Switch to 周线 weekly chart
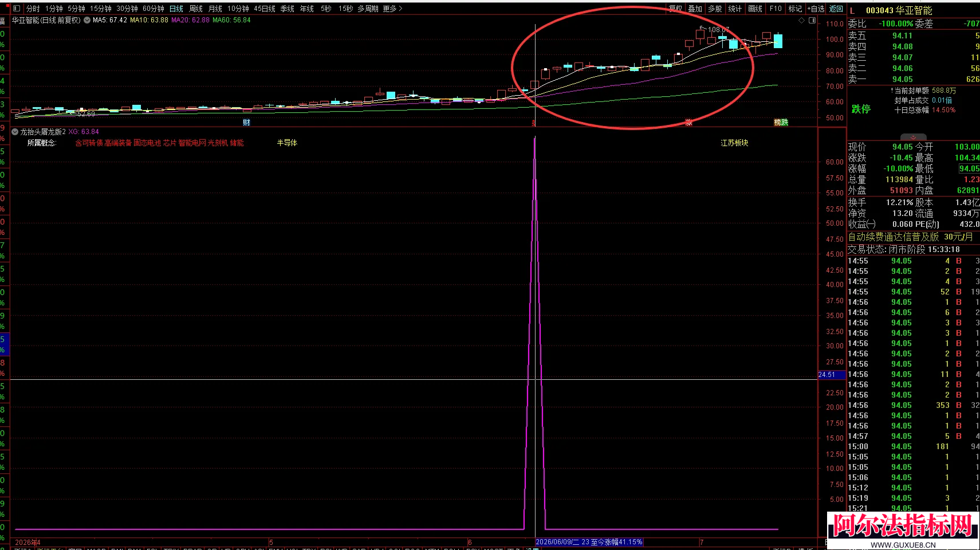The image size is (980, 550). (196, 9)
